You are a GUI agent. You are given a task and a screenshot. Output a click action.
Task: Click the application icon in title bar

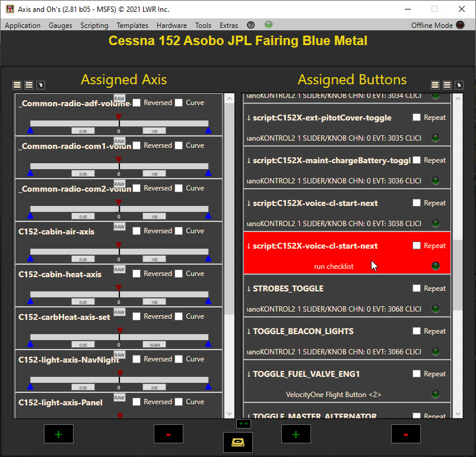click(x=10, y=9)
